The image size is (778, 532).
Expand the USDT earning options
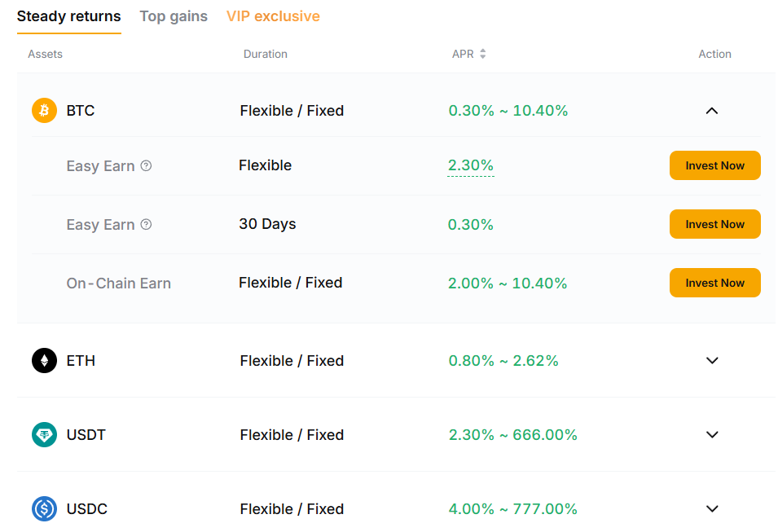coord(712,434)
